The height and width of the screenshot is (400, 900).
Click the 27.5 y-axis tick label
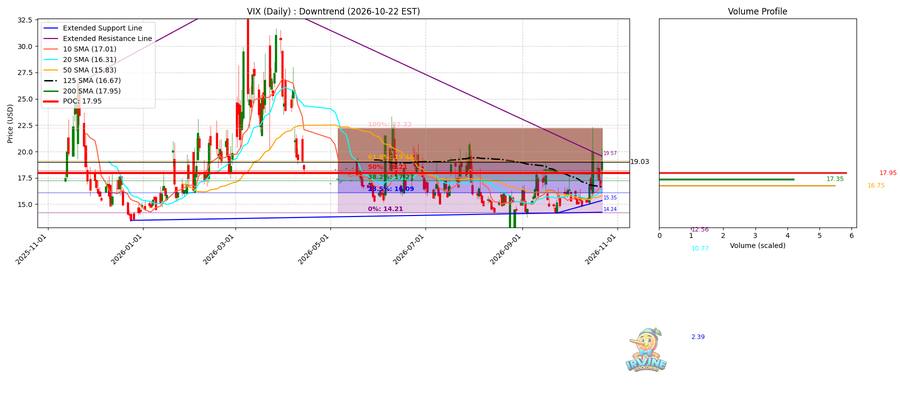click(24, 72)
